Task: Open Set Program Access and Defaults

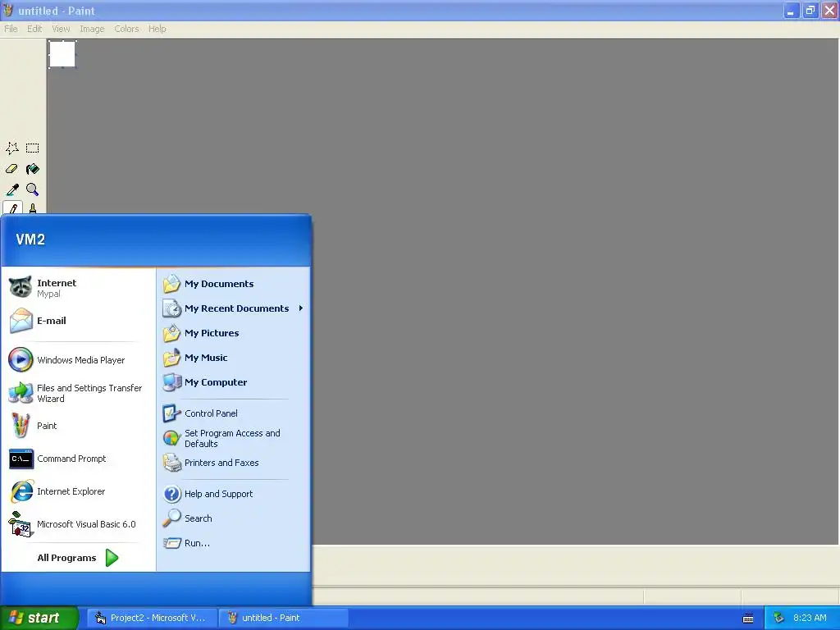Action: [234, 438]
